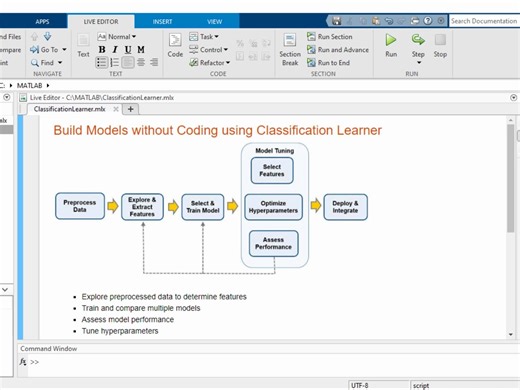This screenshot has width=520, height=390.
Task: Insert a Section Break
Action: click(290, 50)
